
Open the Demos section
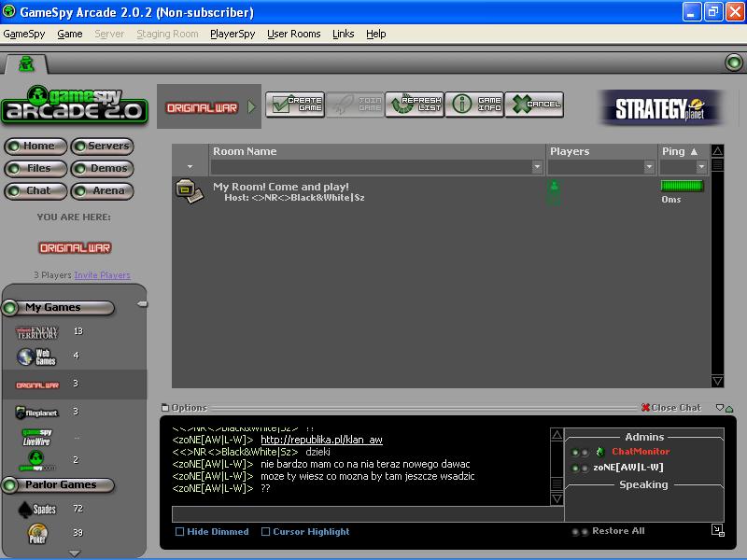102,168
